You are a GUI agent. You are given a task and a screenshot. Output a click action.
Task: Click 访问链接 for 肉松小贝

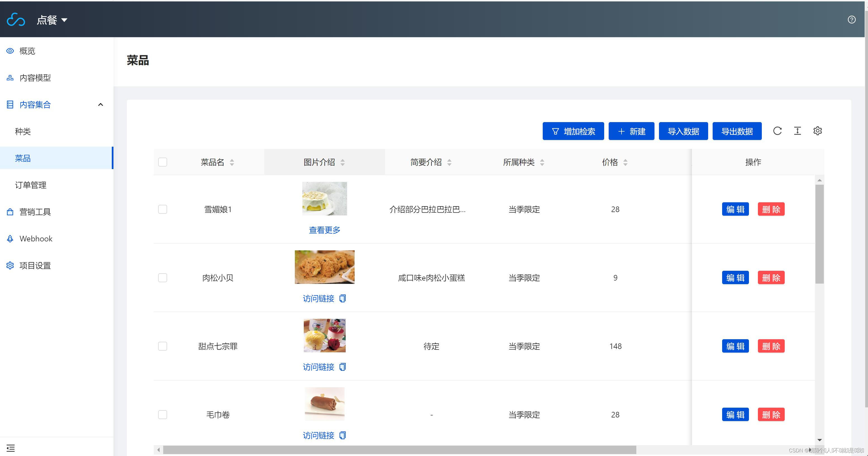318,298
